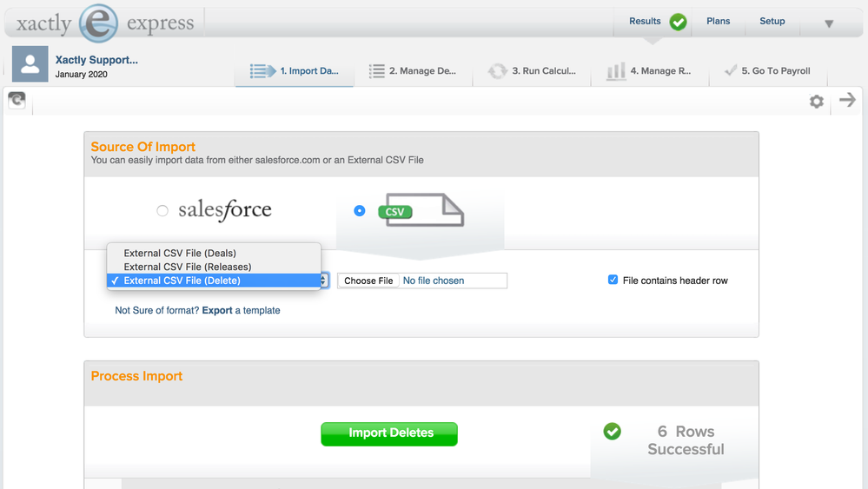This screenshot has height=489, width=868.
Task: Click the January 2020 period text
Action: tap(82, 74)
